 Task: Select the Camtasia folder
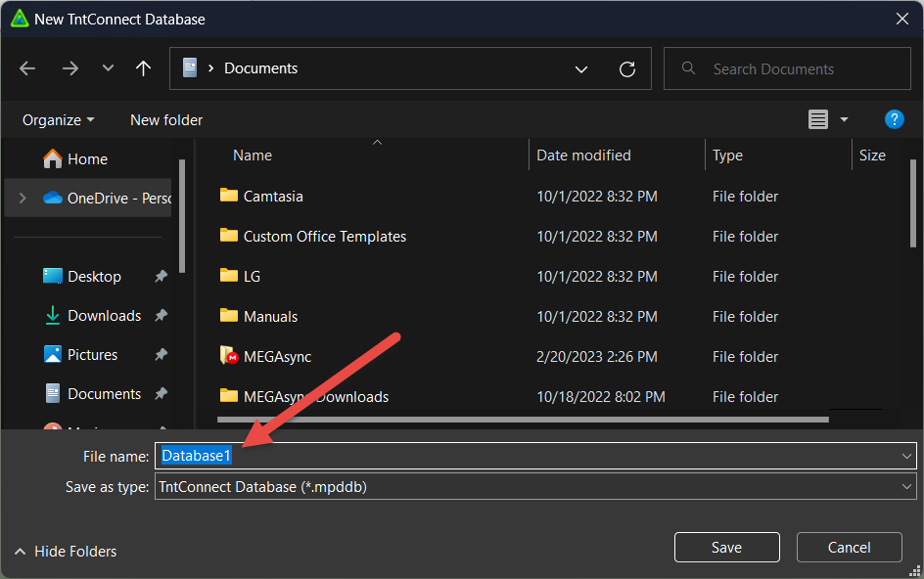tap(273, 197)
